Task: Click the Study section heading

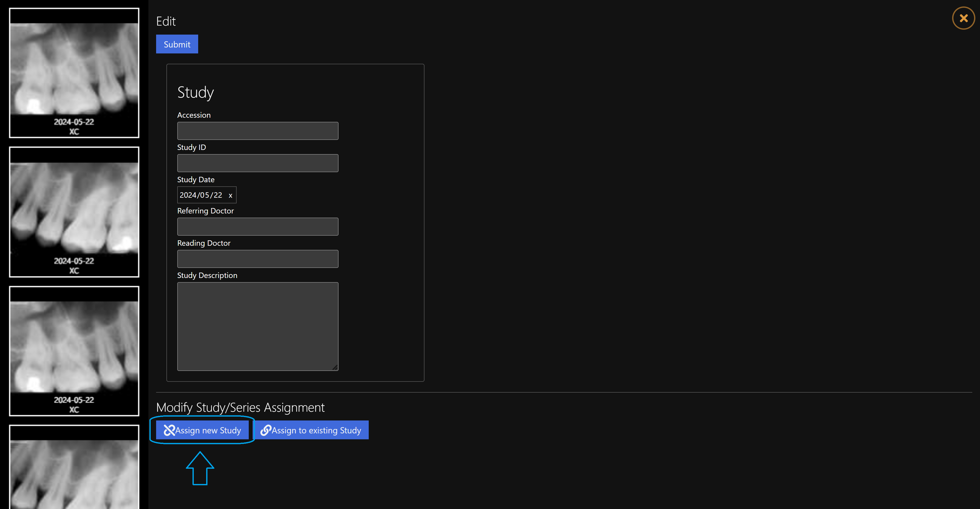Action: coord(196,92)
